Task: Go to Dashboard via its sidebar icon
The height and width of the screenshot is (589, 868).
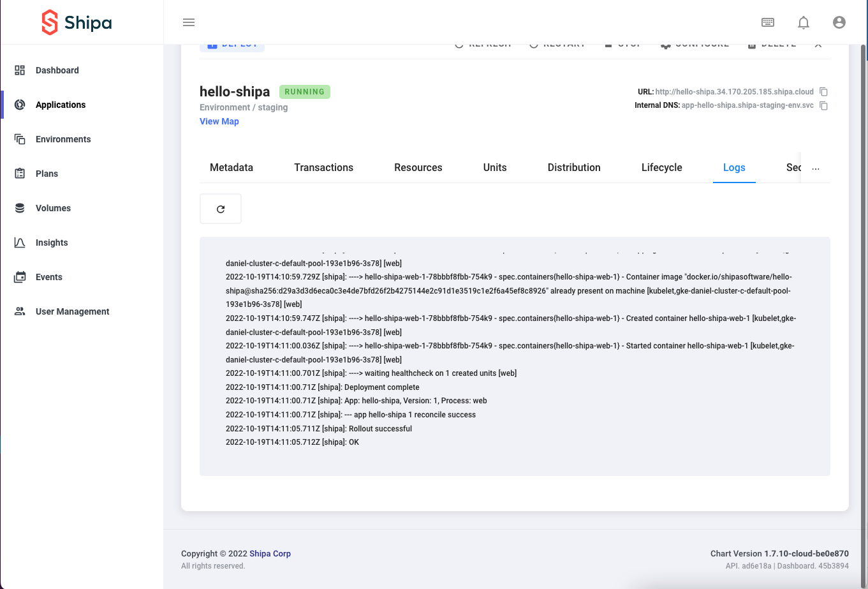Action: [20, 70]
